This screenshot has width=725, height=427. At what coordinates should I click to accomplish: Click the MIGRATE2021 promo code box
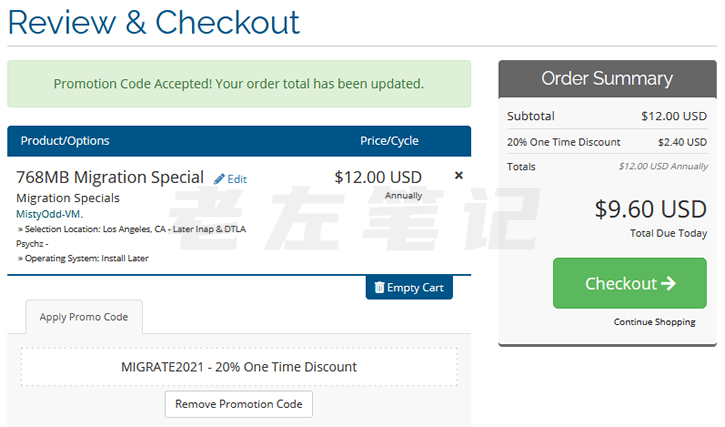click(239, 367)
